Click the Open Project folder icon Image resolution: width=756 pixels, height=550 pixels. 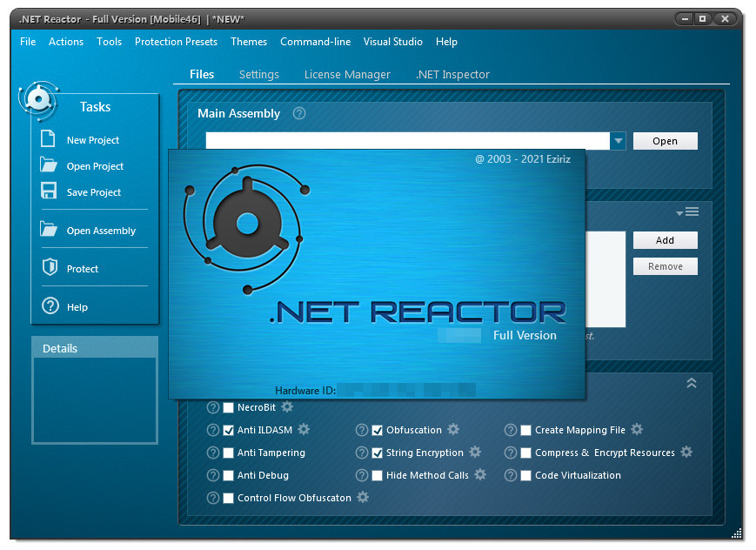(48, 165)
